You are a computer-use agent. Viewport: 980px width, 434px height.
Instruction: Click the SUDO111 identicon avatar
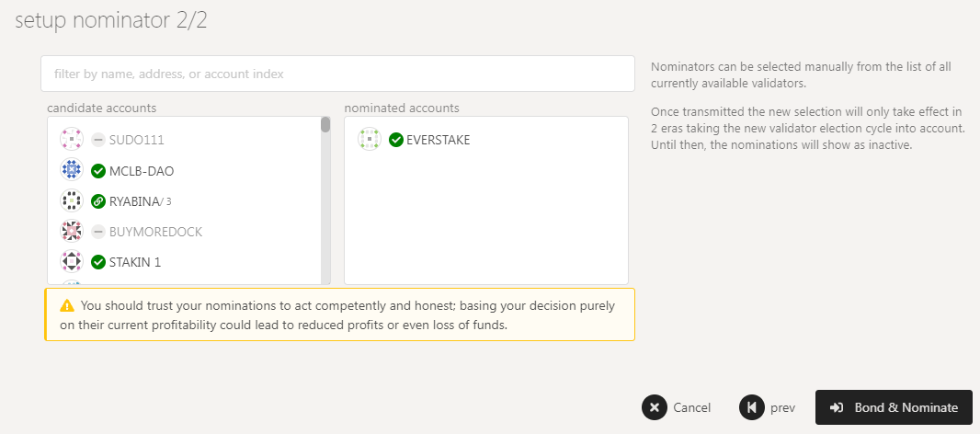(x=72, y=139)
